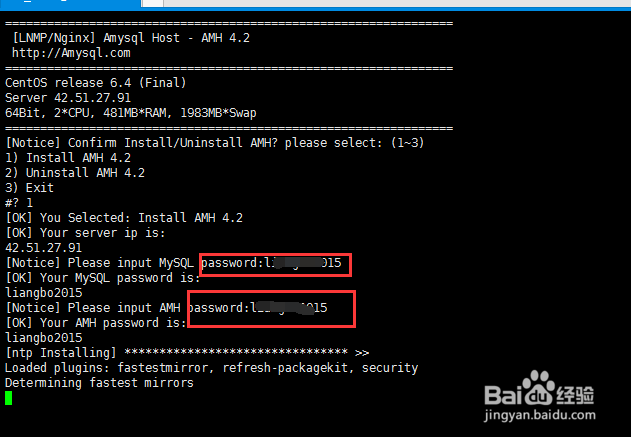The image size is (631, 437).
Task: Click the '#? 1' selection prompt
Action: pos(20,203)
